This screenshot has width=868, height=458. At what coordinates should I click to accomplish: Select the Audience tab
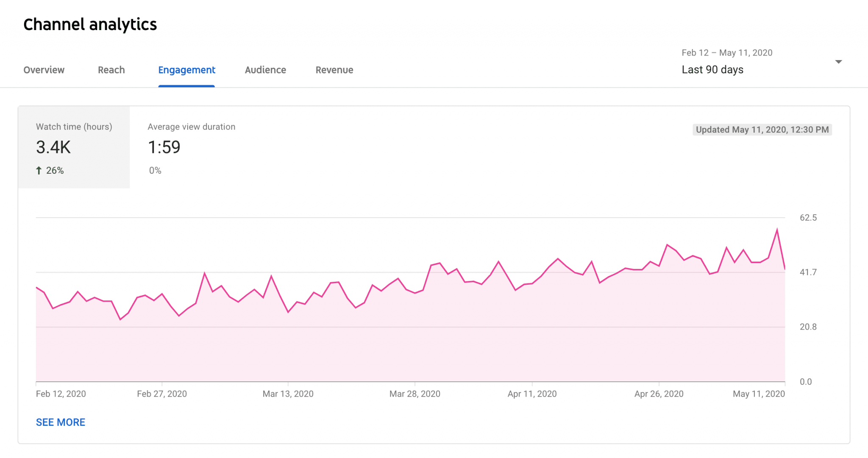click(x=265, y=69)
